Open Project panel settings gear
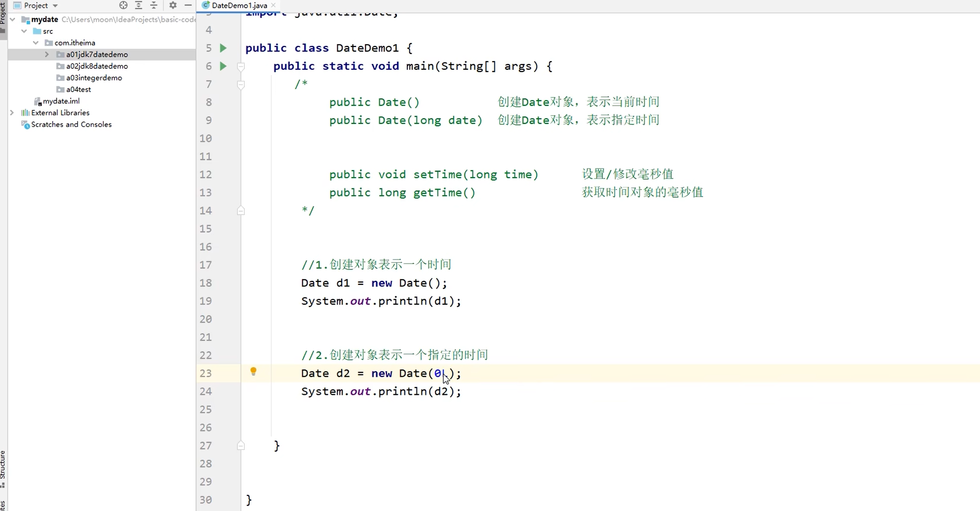 coord(173,5)
